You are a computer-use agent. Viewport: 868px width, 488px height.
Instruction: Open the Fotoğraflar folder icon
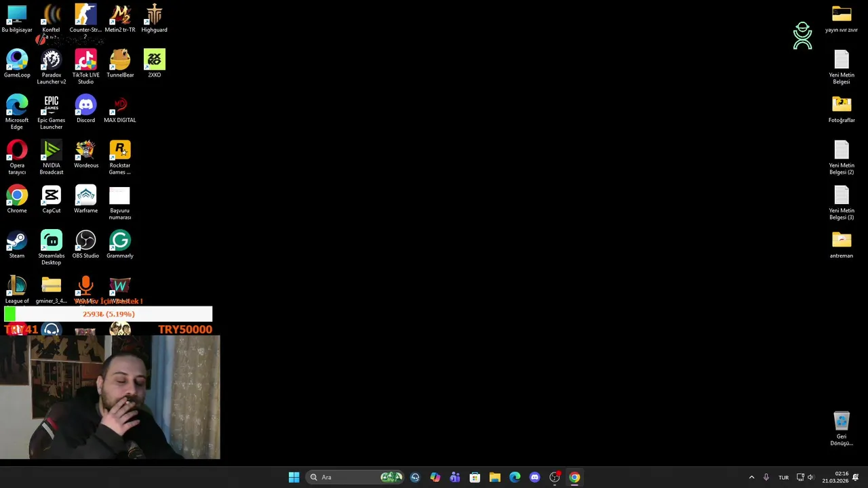[x=842, y=109]
